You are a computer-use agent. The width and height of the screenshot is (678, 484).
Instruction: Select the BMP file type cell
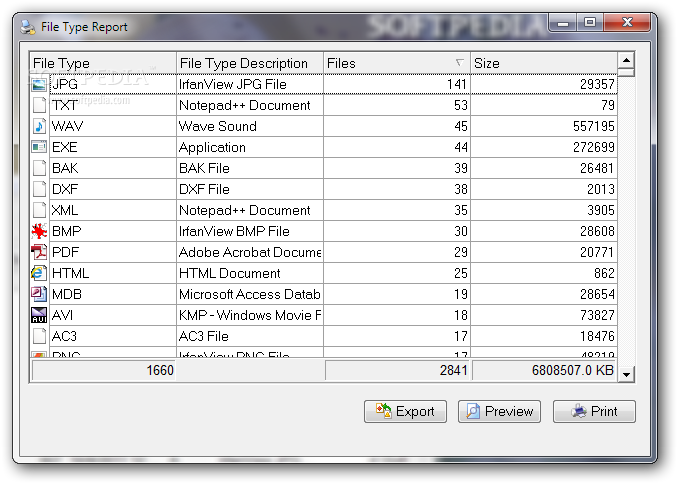[x=113, y=231]
